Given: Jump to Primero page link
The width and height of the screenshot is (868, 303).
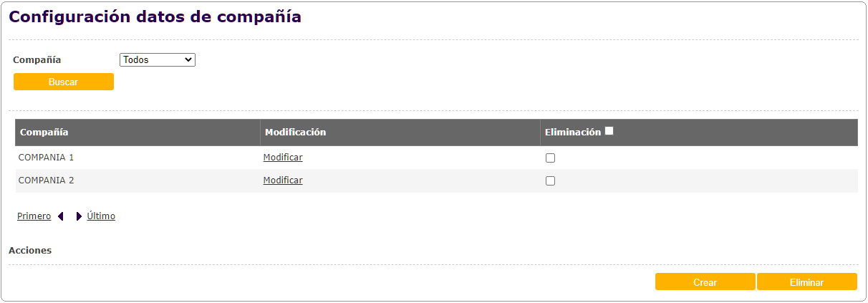Looking at the screenshot, I should (x=34, y=216).
